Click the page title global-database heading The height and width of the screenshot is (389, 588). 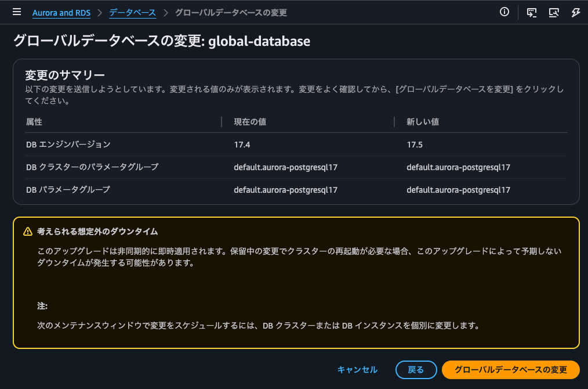point(259,41)
